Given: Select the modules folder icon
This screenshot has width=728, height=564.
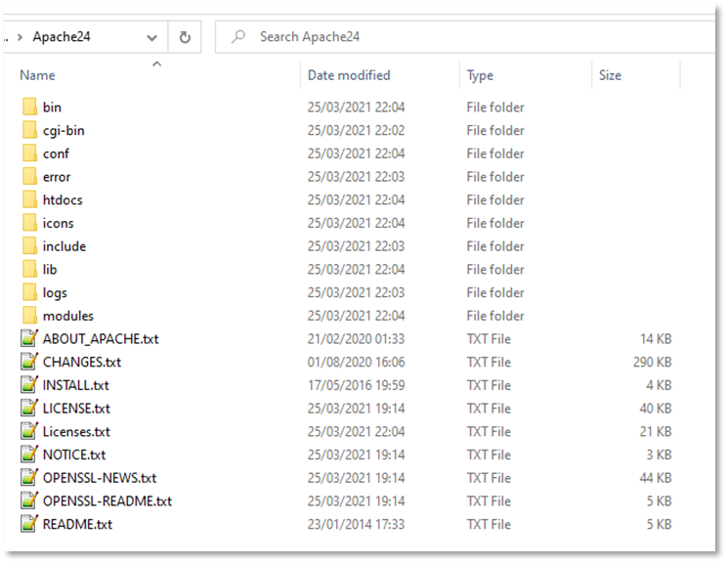Looking at the screenshot, I should 29,316.
